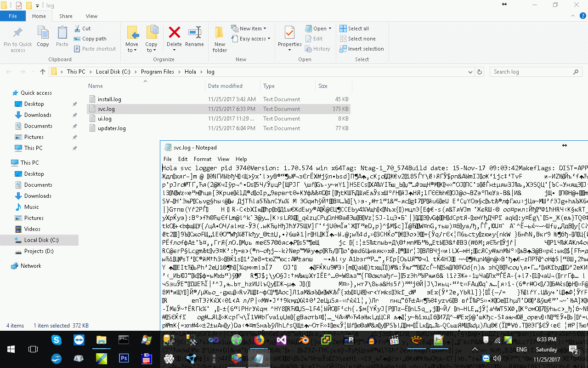Click Select all in the ribbon
Viewport: 588px width, 368px height.
[x=354, y=29]
